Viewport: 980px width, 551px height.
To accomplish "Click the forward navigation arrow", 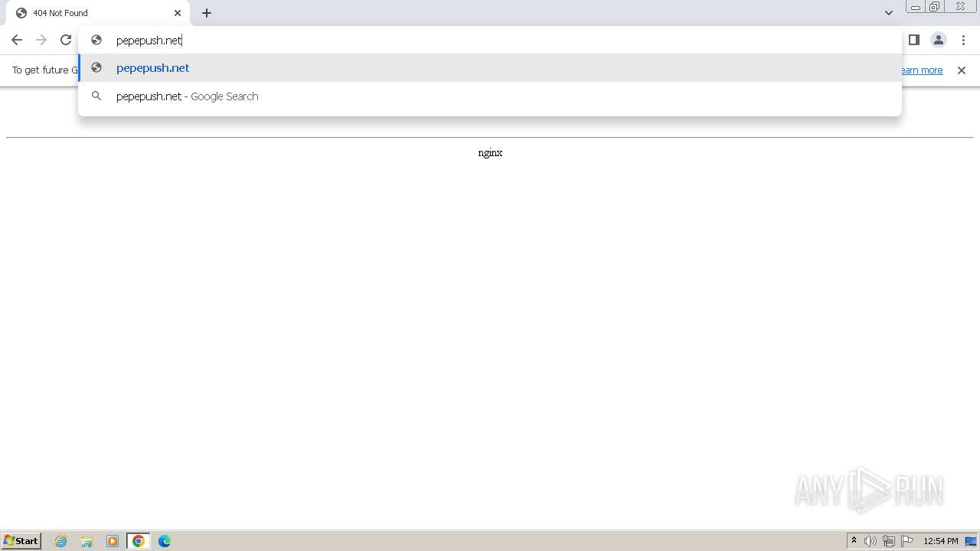I will (x=41, y=40).
